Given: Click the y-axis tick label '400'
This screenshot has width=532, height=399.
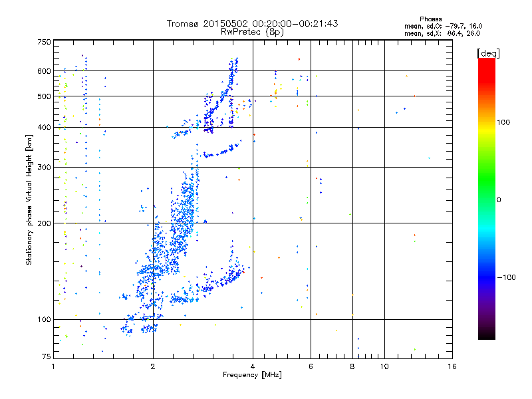Looking at the screenshot, I should coord(44,128).
